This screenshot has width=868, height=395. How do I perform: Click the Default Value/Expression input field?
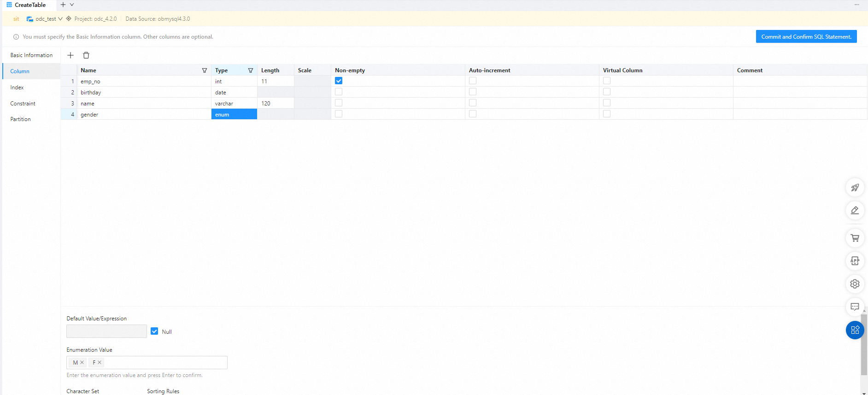pos(106,331)
